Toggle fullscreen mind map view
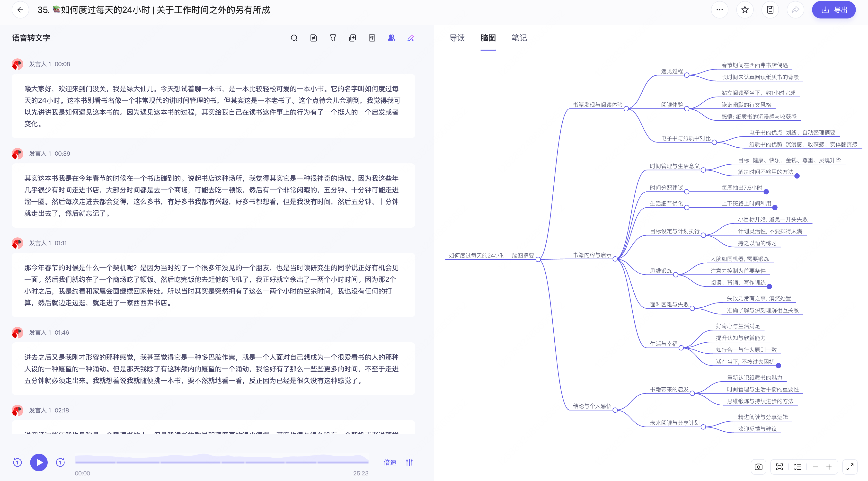 click(850, 467)
